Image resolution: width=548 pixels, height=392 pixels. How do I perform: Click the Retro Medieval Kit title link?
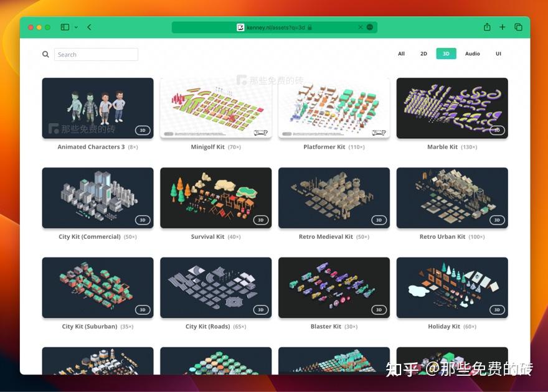pos(326,236)
